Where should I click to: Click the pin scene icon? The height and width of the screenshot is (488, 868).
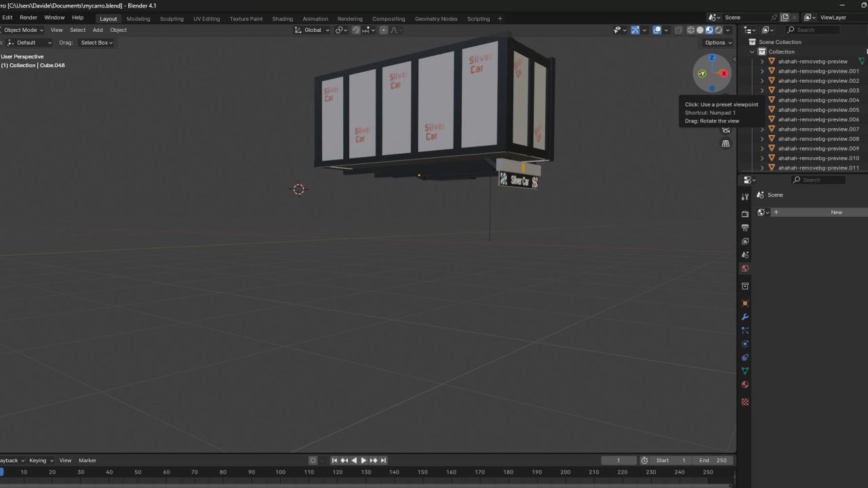(x=774, y=18)
